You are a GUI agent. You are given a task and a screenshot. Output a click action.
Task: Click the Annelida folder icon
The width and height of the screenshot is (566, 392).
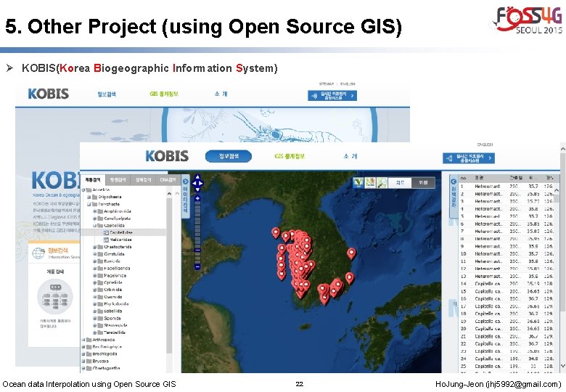pyautogui.click(x=89, y=189)
